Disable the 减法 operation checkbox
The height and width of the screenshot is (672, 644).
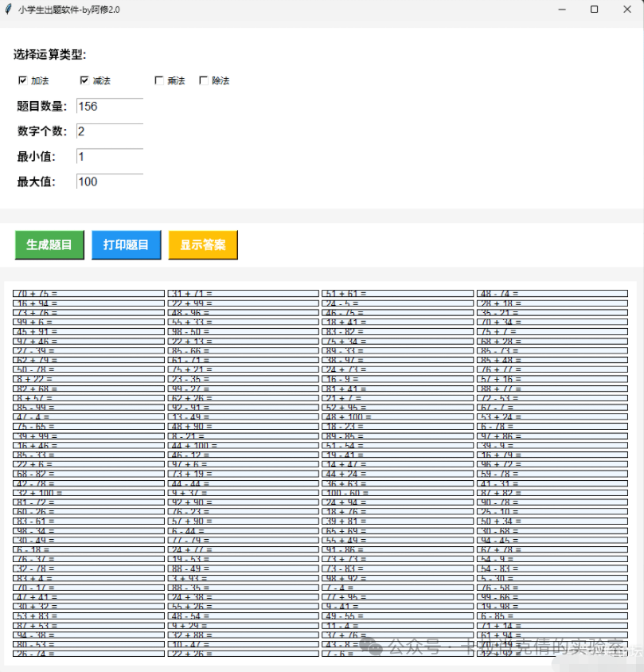pyautogui.click(x=84, y=80)
